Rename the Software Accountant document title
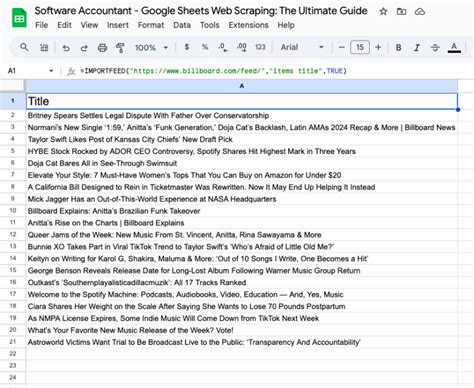The width and height of the screenshot is (474, 388). pos(201,11)
